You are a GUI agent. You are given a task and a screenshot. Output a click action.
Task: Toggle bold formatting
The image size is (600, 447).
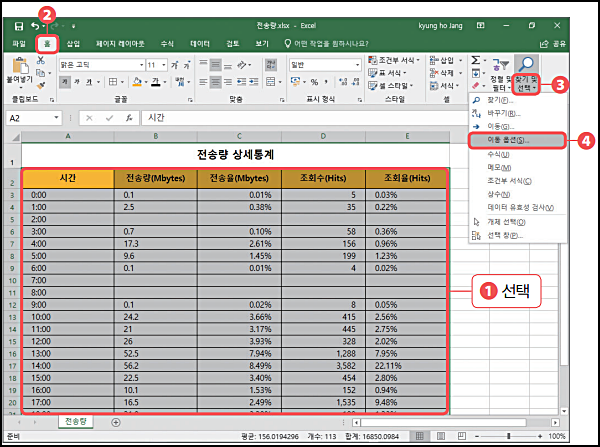coord(65,82)
